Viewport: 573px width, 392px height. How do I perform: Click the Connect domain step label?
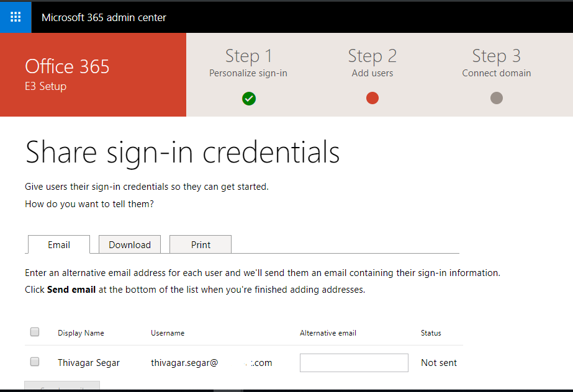click(x=496, y=73)
